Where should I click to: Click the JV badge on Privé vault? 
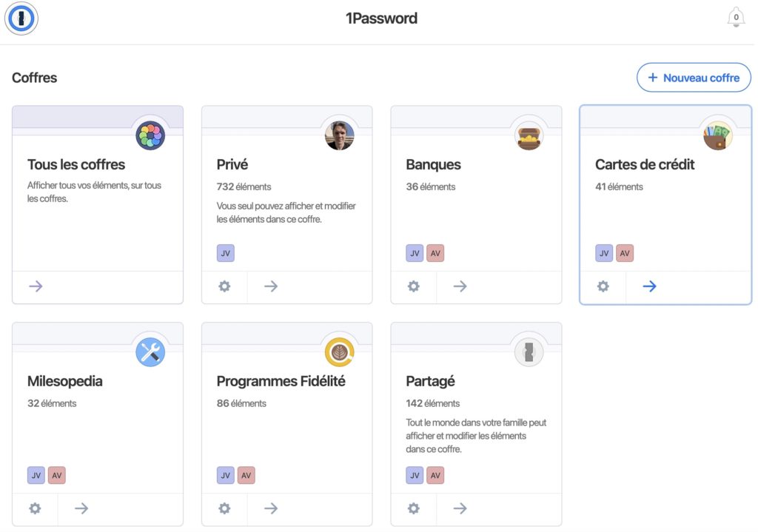(226, 254)
